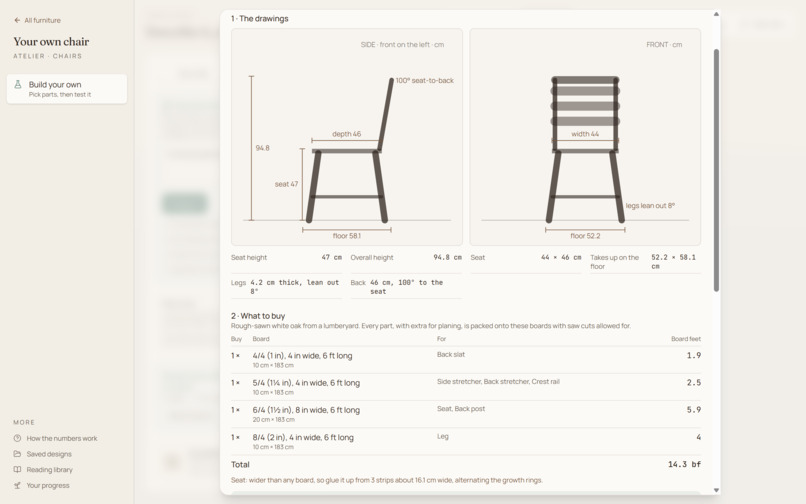Screen dimensions: 806x504
Task: Select the 5/4 (1¼ in) board row
Action: coord(466,387)
